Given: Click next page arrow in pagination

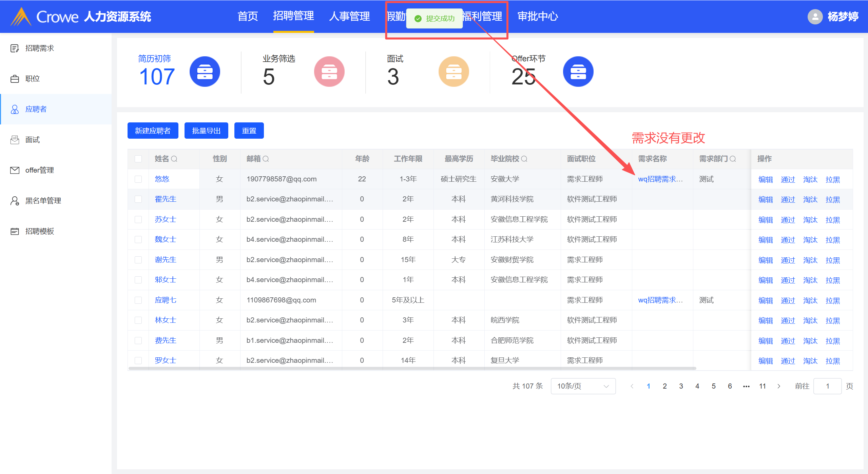Looking at the screenshot, I should pos(779,386).
